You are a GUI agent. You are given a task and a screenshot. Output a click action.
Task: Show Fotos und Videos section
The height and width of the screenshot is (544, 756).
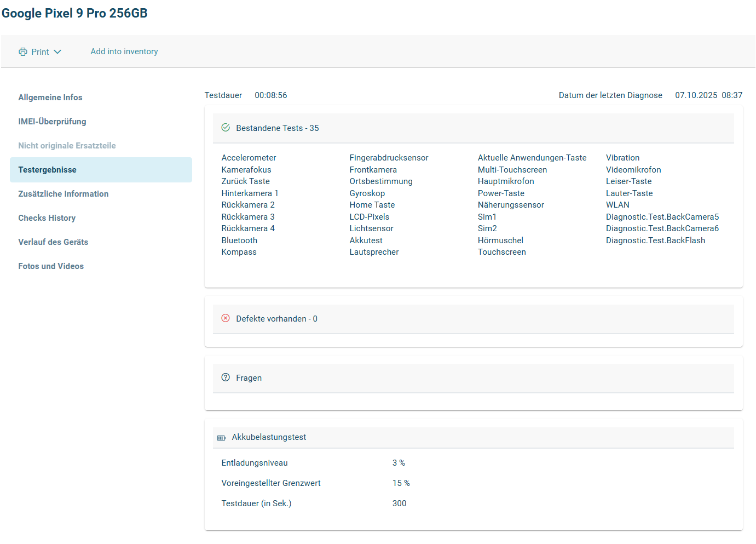(x=51, y=266)
